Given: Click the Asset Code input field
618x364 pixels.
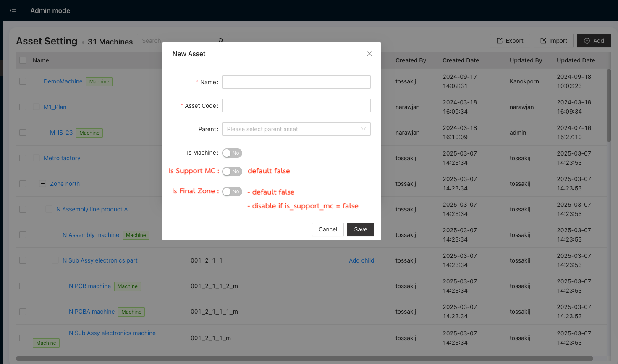Looking at the screenshot, I should point(296,106).
